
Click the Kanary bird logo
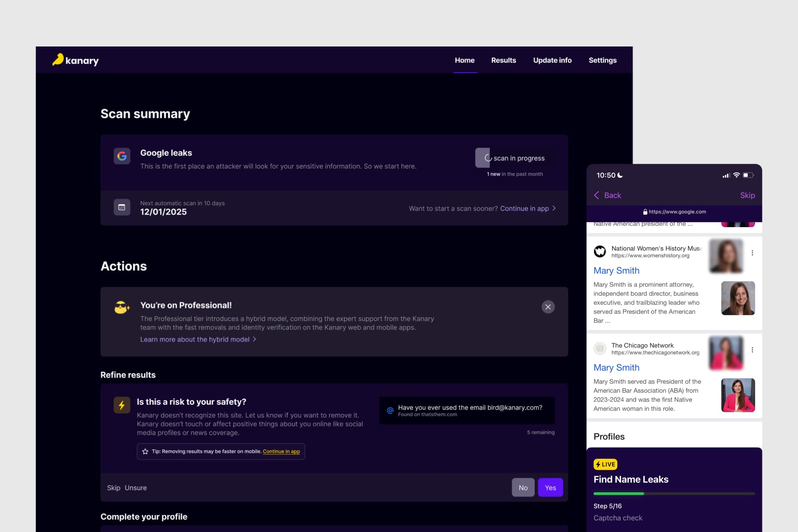[x=58, y=59]
